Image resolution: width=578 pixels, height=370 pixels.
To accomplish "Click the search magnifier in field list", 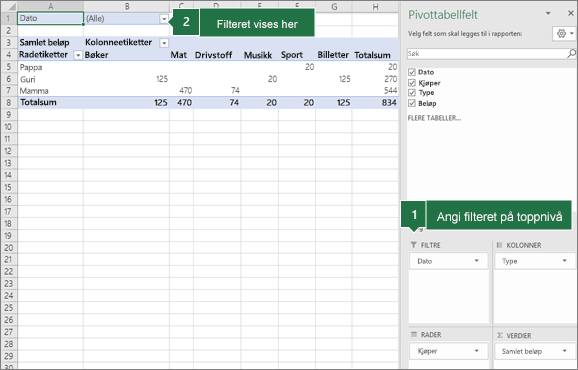I will 571,54.
